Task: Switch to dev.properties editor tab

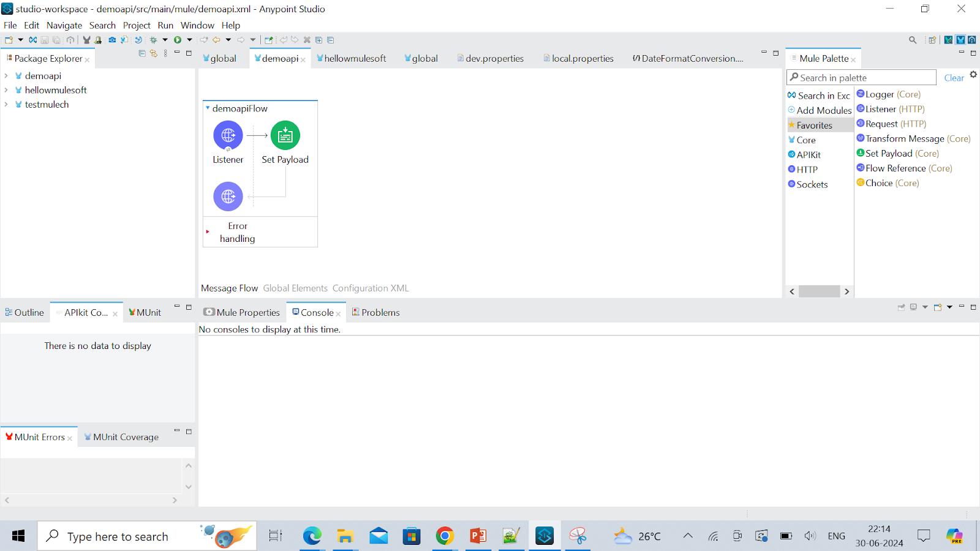Action: point(491,58)
